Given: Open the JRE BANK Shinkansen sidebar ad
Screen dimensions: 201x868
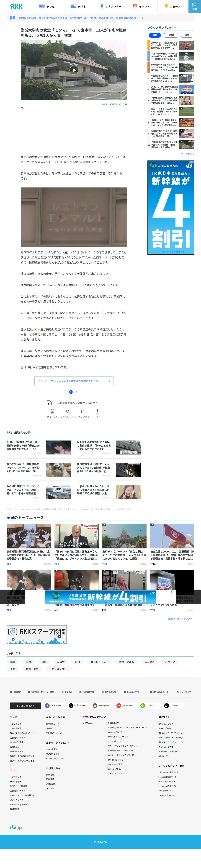Looking at the screenshot, I should pyautogui.click(x=171, y=207).
